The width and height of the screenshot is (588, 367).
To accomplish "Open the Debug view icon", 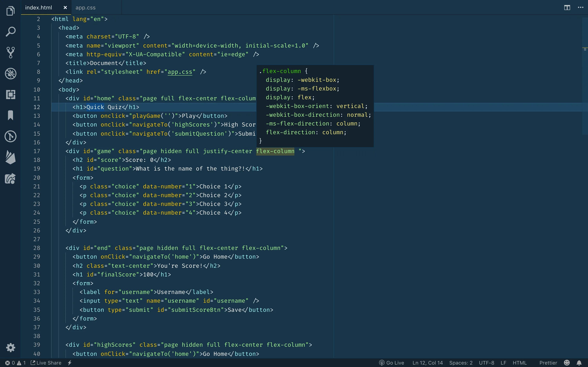I will (10, 73).
